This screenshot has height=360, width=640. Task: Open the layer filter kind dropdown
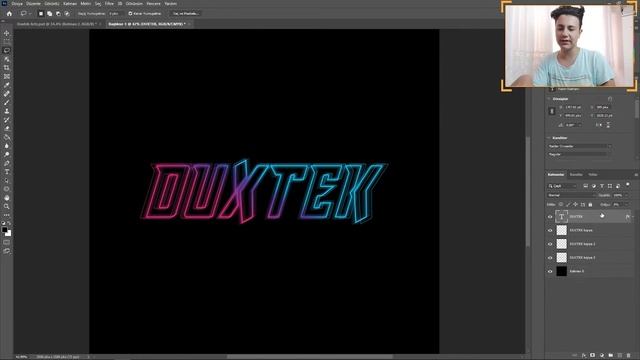click(562, 186)
